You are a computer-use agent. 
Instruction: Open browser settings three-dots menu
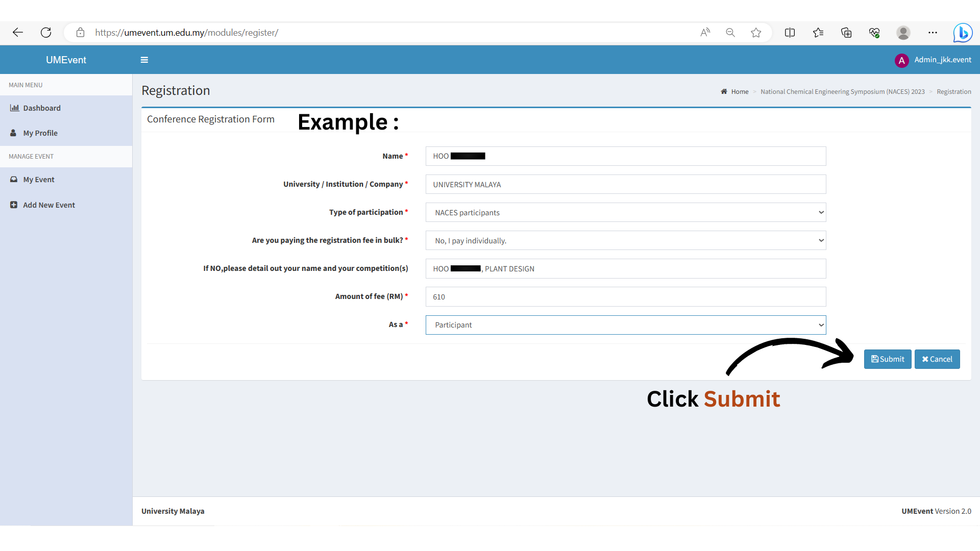pyautogui.click(x=933, y=33)
